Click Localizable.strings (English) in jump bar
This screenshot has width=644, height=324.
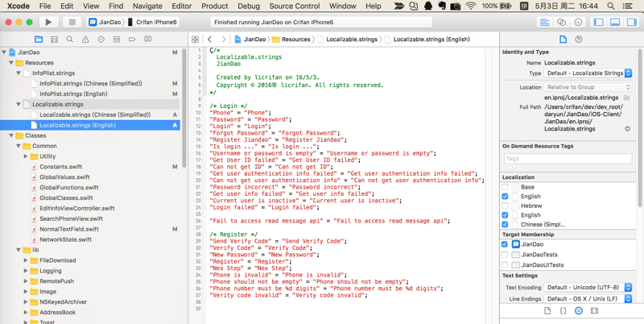coord(427,39)
